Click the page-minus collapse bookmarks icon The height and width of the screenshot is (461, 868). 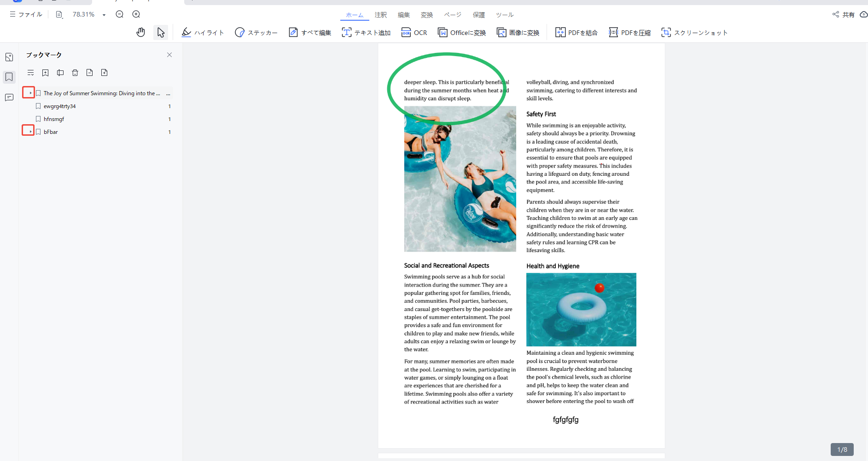[x=90, y=73]
